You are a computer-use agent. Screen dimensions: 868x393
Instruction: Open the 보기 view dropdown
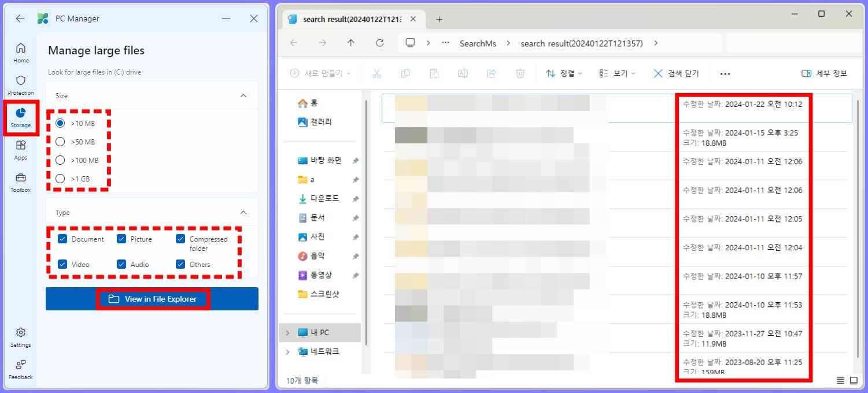[x=616, y=73]
